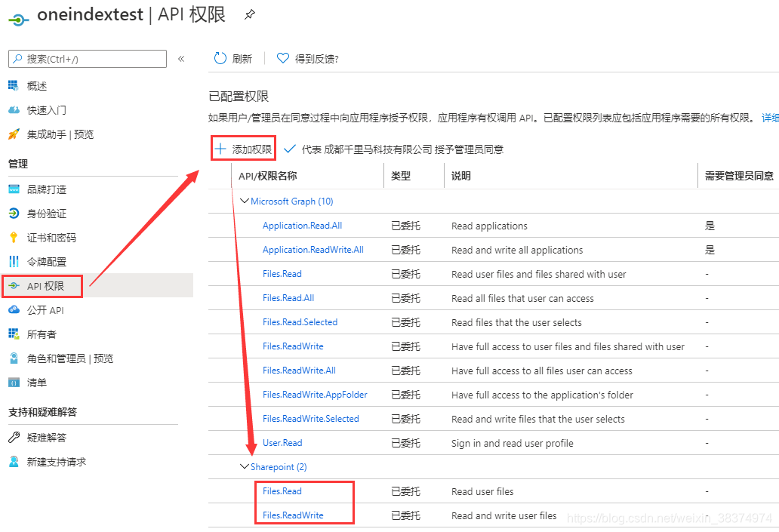Collapse the Microsoft Graph (10) group chevron
Screen dimensions: 779x532
245,201
